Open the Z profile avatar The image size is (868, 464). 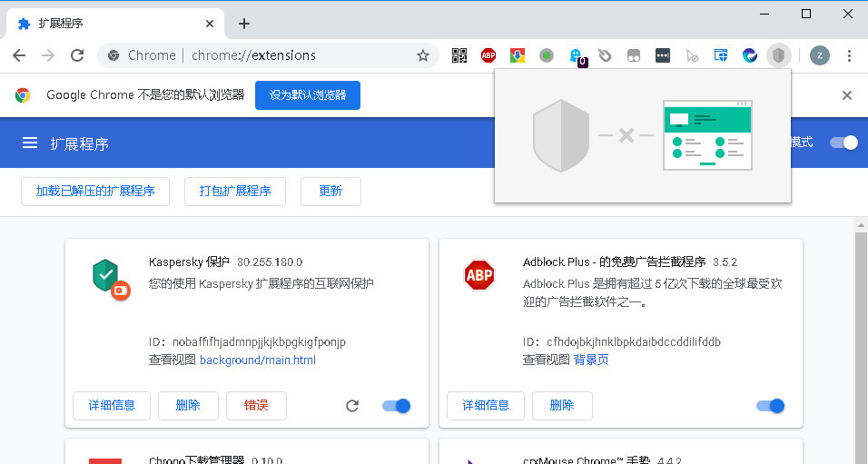[x=820, y=55]
